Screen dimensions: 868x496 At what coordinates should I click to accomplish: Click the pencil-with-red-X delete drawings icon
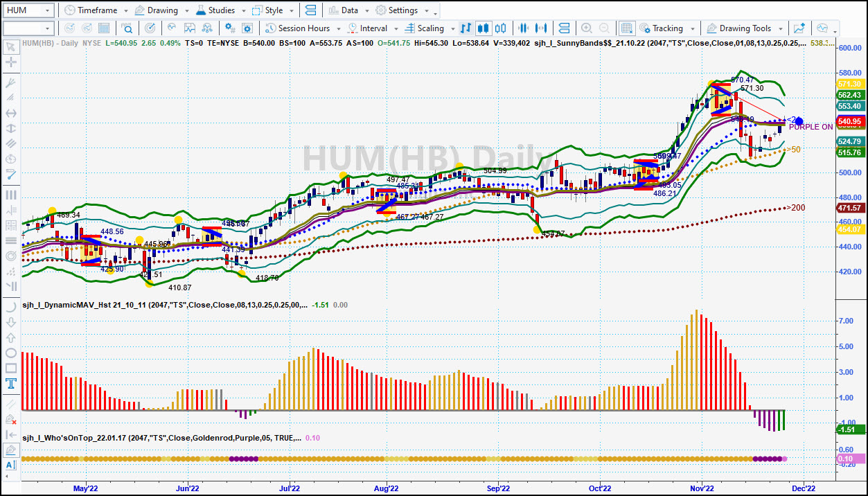point(11,419)
